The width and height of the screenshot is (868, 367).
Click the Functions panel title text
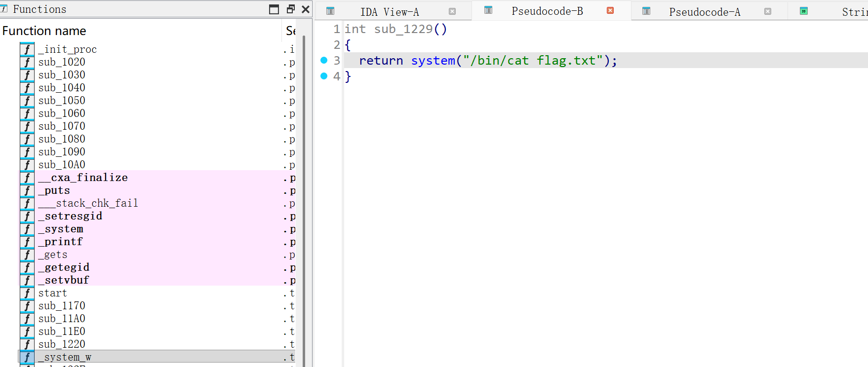point(39,9)
